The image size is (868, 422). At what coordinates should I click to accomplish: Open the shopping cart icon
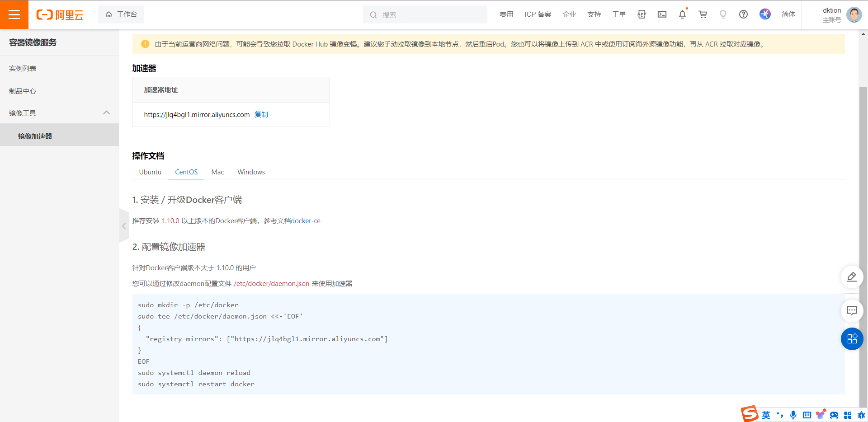tap(703, 14)
